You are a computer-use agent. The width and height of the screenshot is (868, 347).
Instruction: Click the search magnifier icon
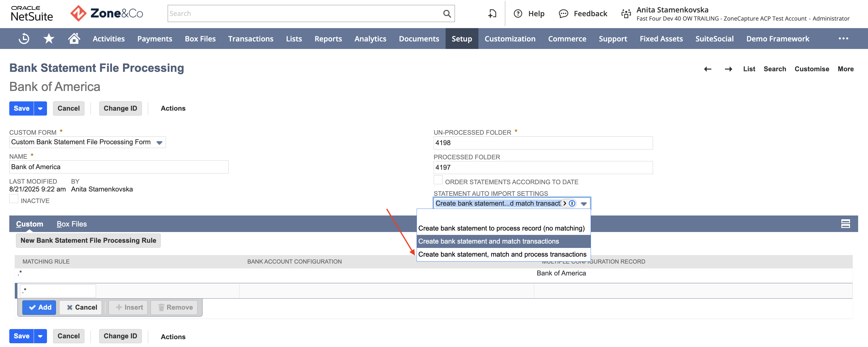click(x=447, y=13)
